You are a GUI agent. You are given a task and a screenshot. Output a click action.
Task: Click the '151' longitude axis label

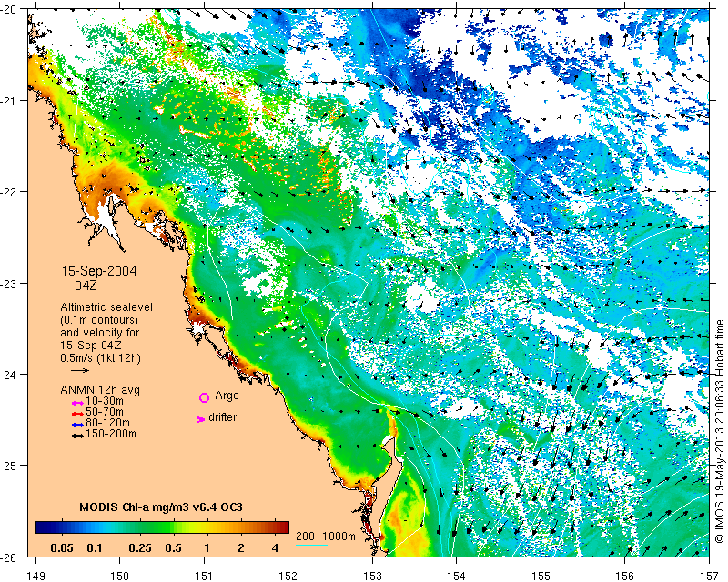pos(204,576)
